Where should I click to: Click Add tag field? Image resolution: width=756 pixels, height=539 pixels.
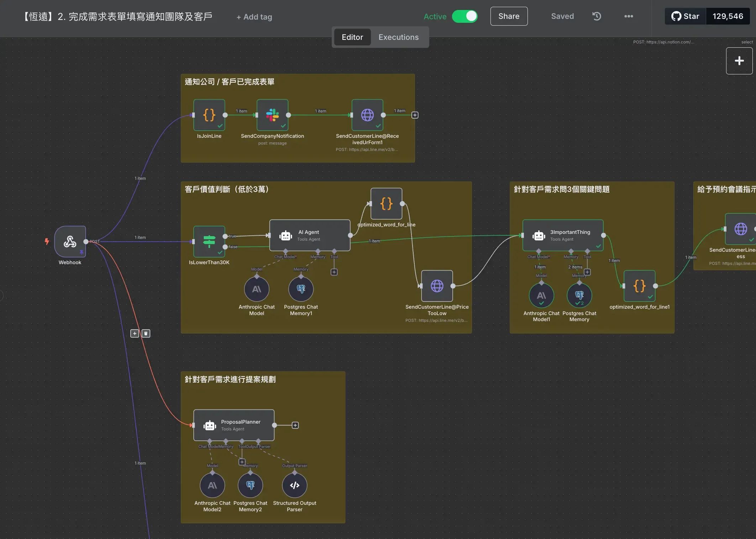coord(254,17)
